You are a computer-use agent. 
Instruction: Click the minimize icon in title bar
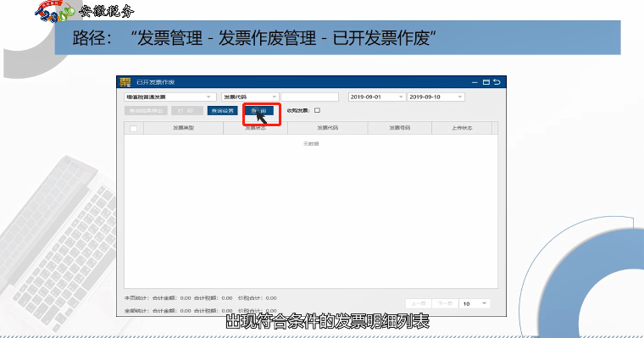point(475,82)
